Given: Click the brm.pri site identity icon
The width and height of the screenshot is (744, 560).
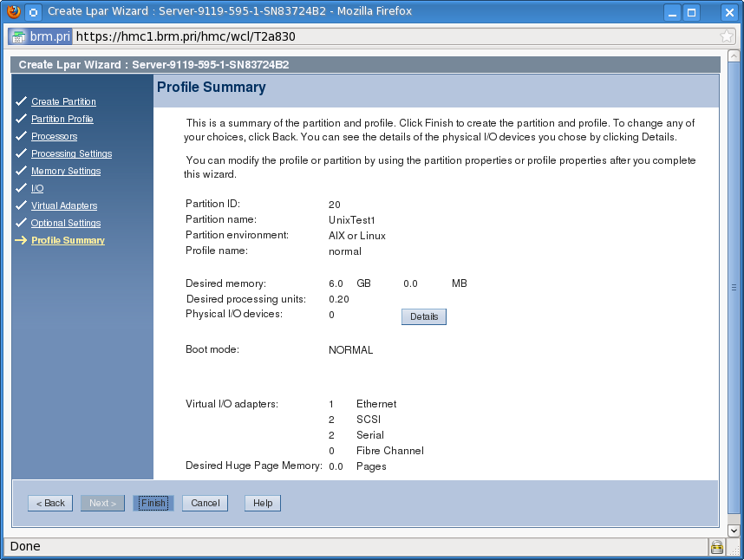Looking at the screenshot, I should point(40,36).
